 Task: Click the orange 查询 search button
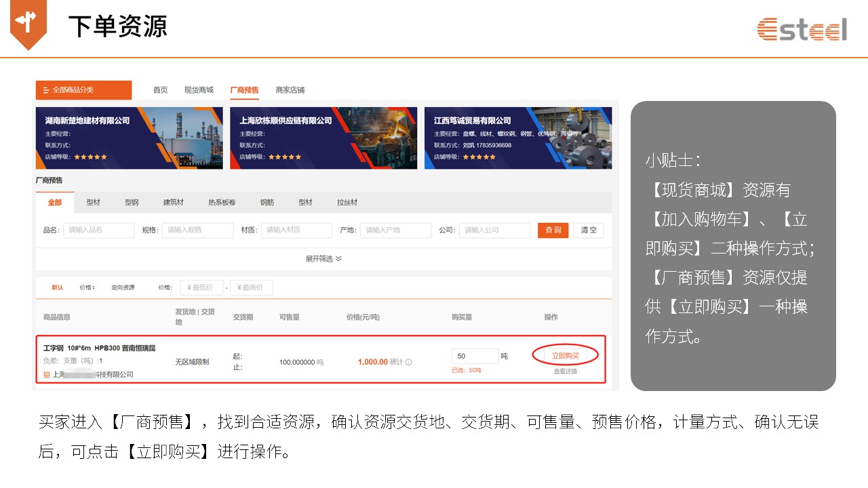(553, 230)
